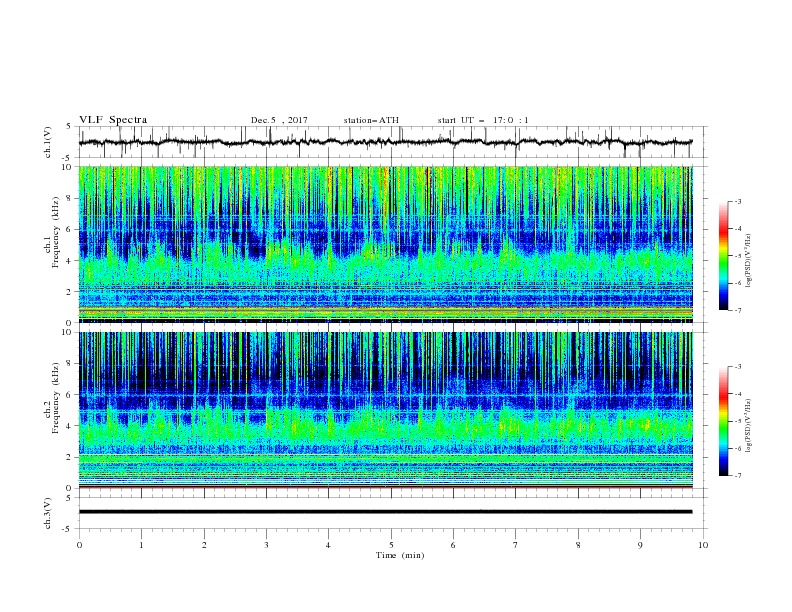Click the ch.2 spectrogram color scale bar

click(723, 421)
